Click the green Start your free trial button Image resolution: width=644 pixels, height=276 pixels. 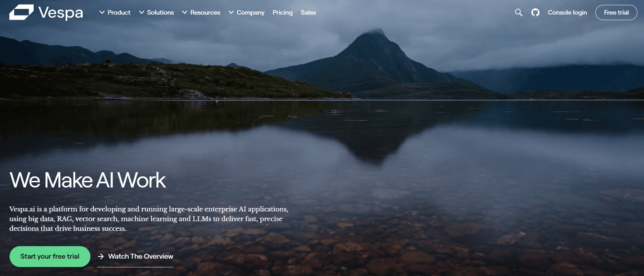50,257
